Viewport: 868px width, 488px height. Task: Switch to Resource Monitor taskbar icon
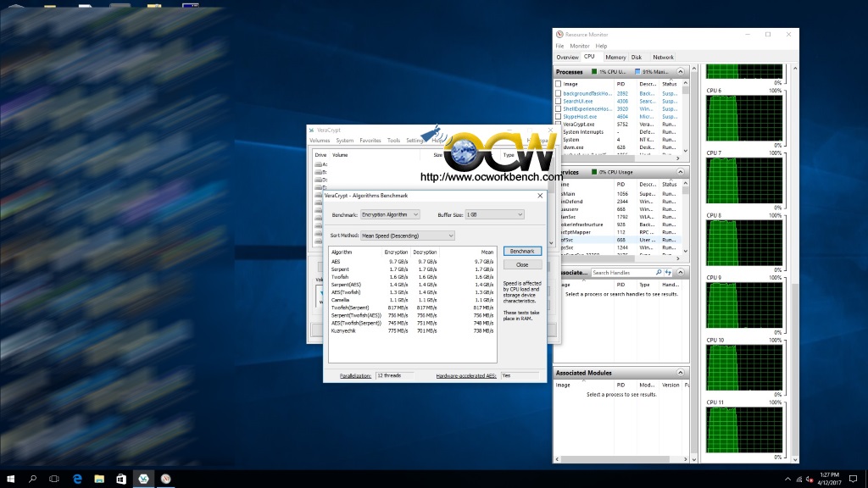coord(165,479)
